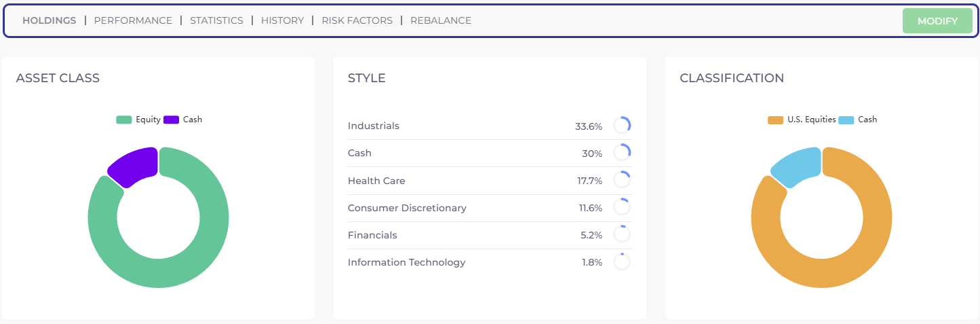This screenshot has height=324, width=980.
Task: Click the Health Care progress ring
Action: pyautogui.click(x=622, y=180)
